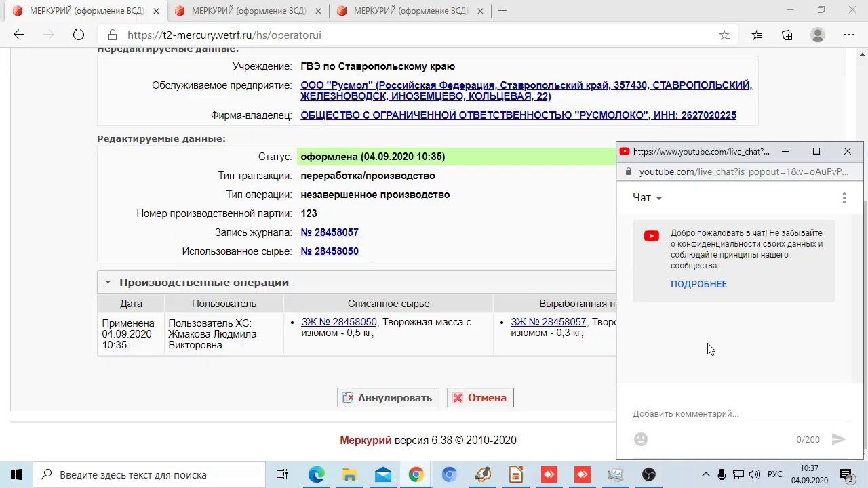Screen dimensions: 868x488
Task: Open the emoji picker in chat
Action: click(x=641, y=439)
